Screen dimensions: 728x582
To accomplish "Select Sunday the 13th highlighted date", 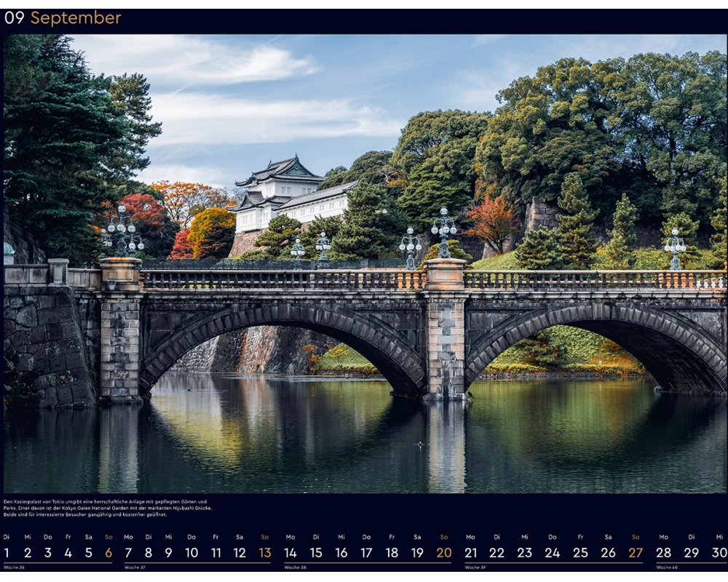I will [264, 552].
